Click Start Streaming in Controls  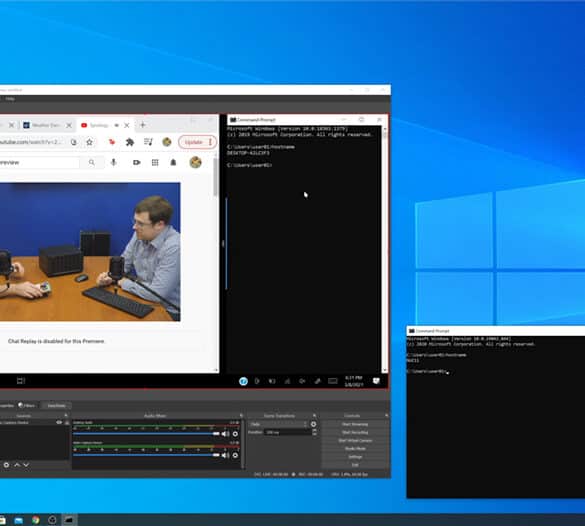(355, 424)
